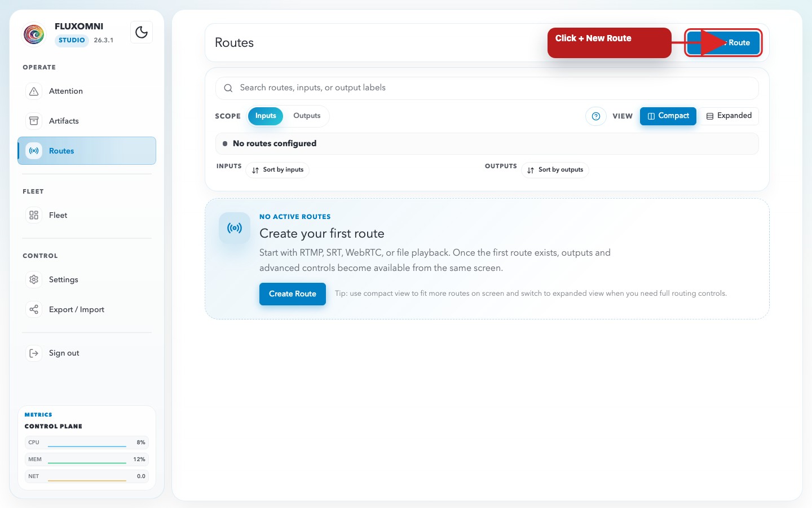Image resolution: width=812 pixels, height=508 pixels.
Task: Sign out of FluxOmni
Action: (87, 353)
